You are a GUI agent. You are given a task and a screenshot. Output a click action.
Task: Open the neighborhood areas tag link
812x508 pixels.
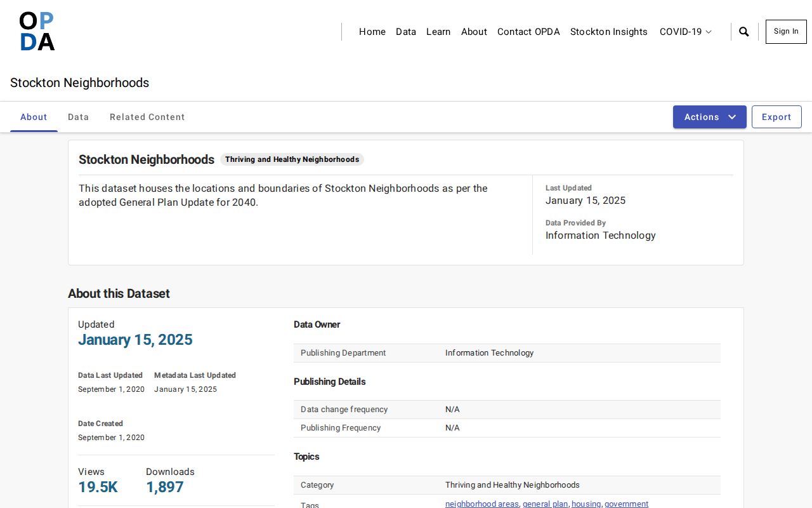482,504
